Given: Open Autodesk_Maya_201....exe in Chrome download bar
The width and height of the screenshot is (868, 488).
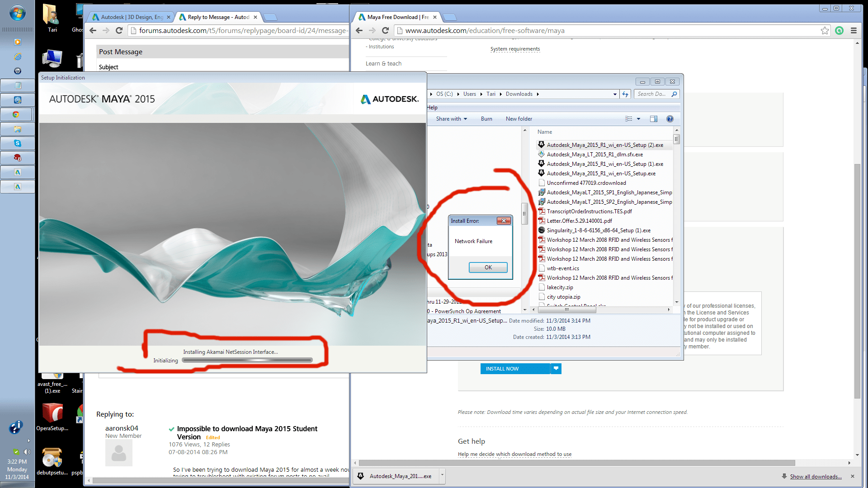Looking at the screenshot, I should tap(396, 476).
